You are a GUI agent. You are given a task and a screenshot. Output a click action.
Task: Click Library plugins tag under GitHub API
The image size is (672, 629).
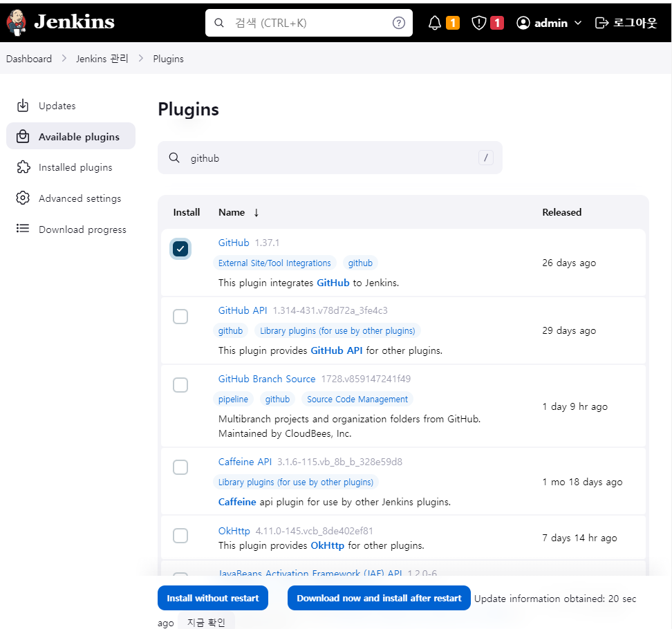point(337,330)
